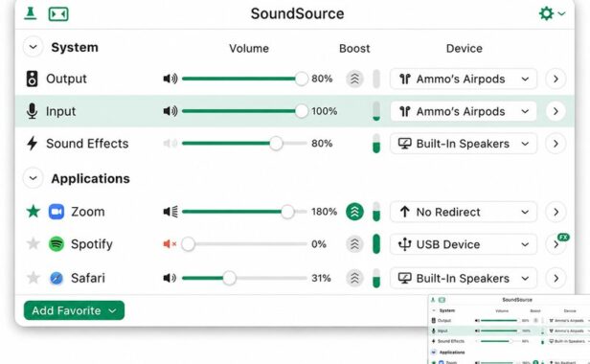
Task: Click the Input microphone icon
Action: [x=32, y=111]
